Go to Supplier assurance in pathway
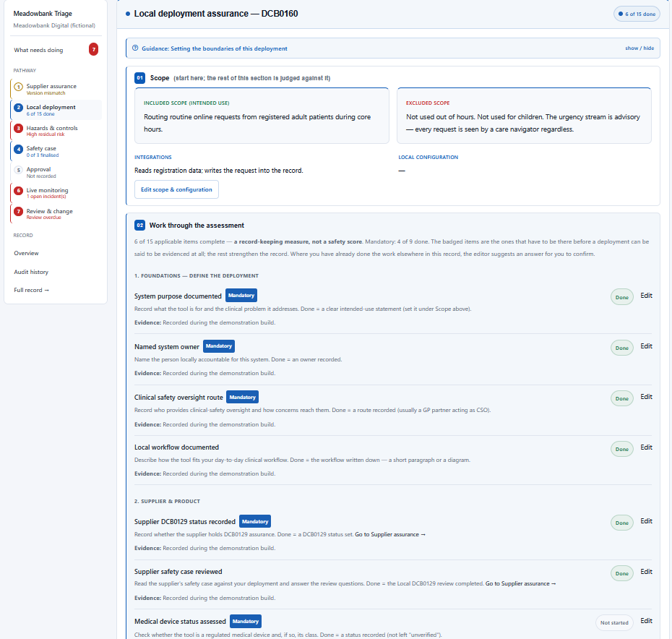This screenshot has width=672, height=639. 56,89
